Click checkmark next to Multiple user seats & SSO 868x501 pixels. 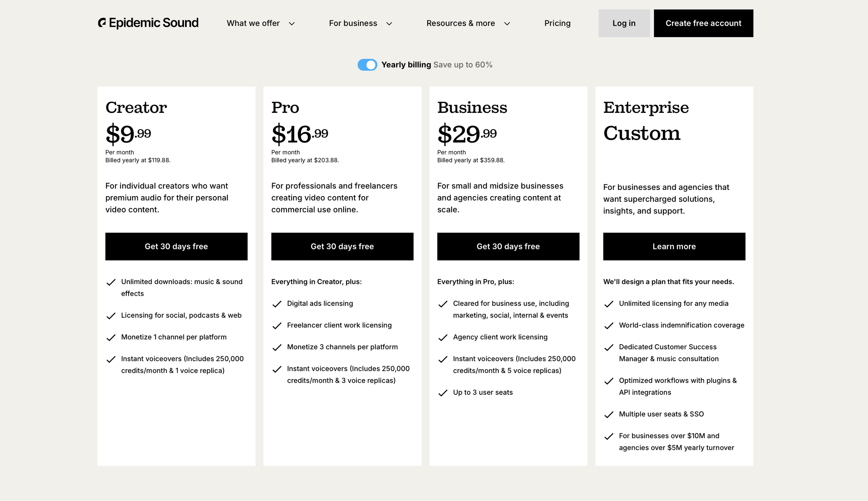click(x=609, y=415)
